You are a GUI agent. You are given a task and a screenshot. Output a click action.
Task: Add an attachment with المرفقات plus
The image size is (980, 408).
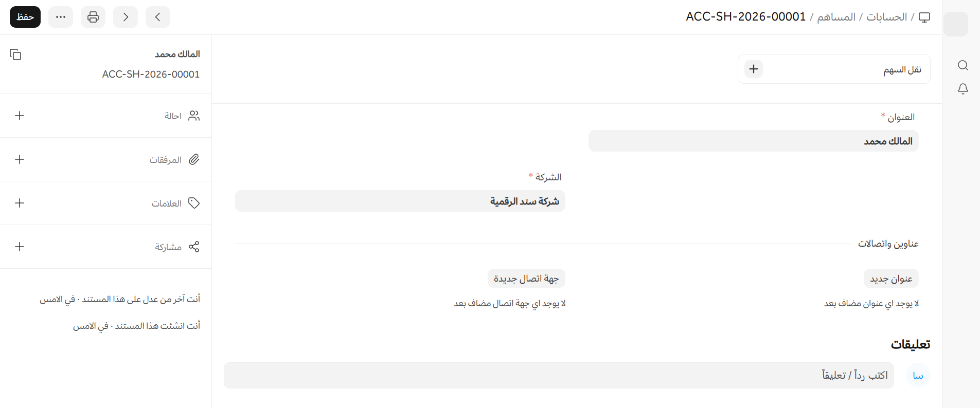[20, 159]
